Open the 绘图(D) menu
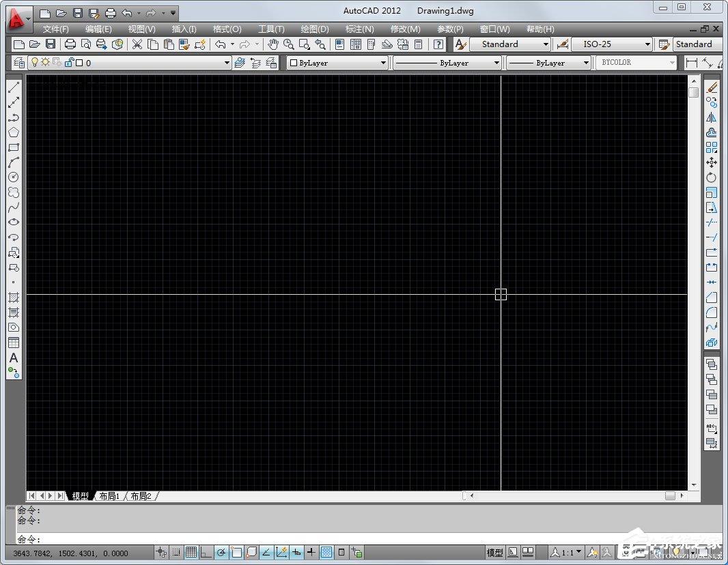Image resolution: width=728 pixels, height=565 pixels. pyautogui.click(x=315, y=29)
